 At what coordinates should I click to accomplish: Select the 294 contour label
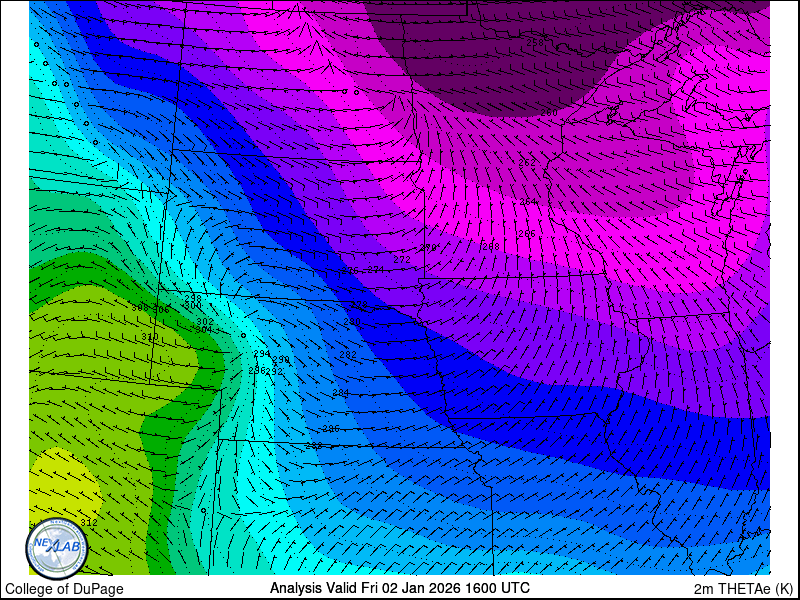click(x=262, y=354)
